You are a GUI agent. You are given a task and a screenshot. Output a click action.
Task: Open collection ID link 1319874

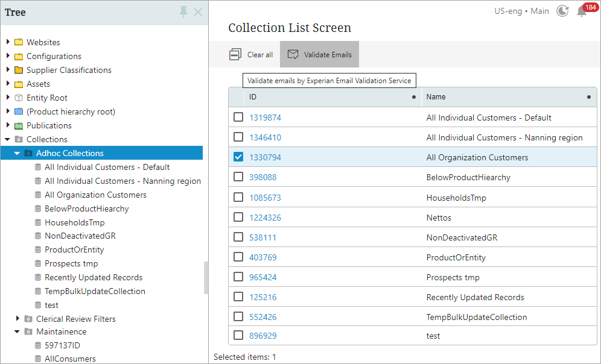265,118
